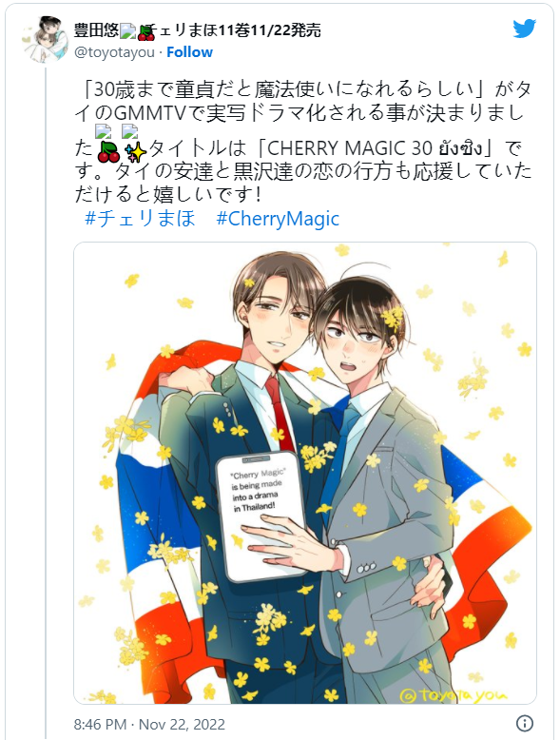Viewport: 560px width, 740px height.
Task: Open the #チェリまほ hashtag
Action: click(x=140, y=219)
